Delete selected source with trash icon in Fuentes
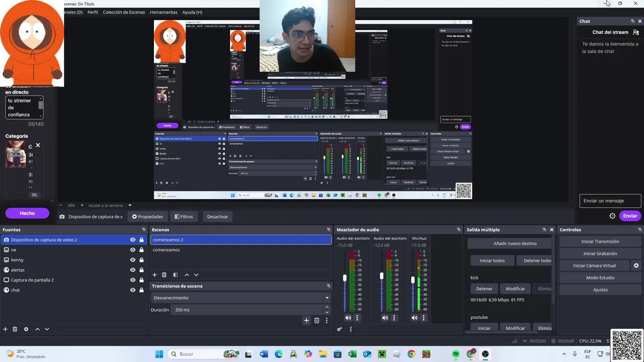Image resolution: width=644 pixels, height=362 pixels. 15,329
